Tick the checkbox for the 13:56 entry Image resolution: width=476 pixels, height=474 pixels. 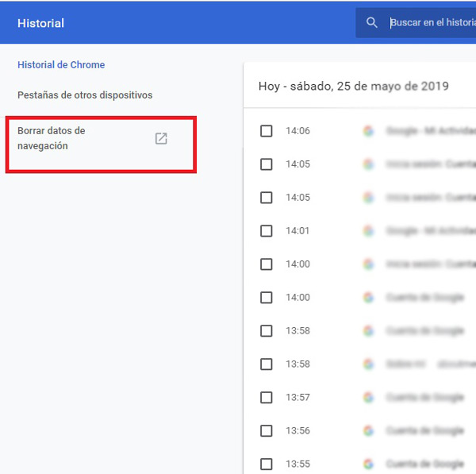(267, 430)
